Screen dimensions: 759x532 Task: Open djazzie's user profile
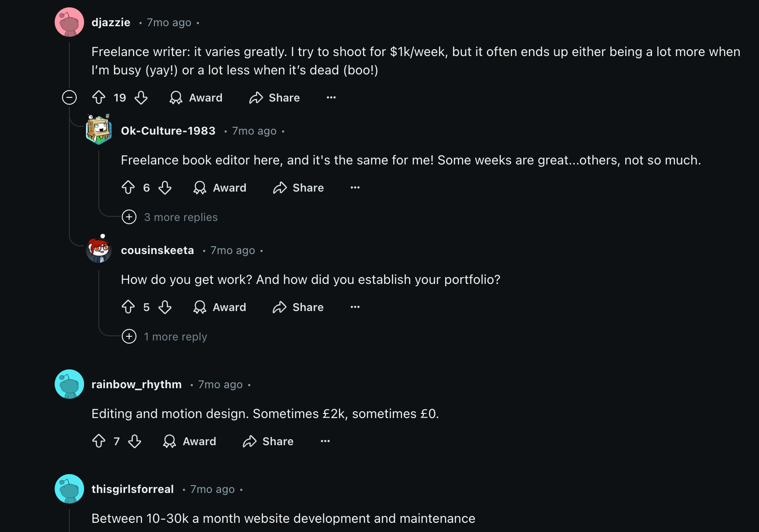point(110,22)
